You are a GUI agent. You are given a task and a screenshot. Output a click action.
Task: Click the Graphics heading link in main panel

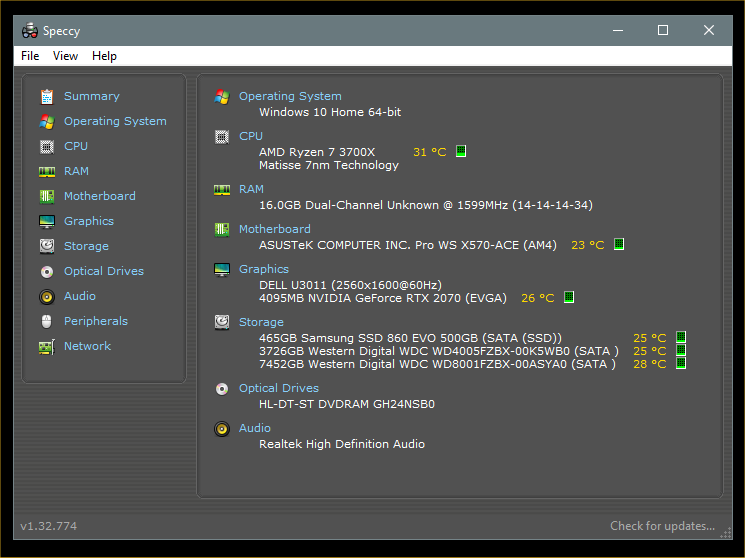coord(264,269)
